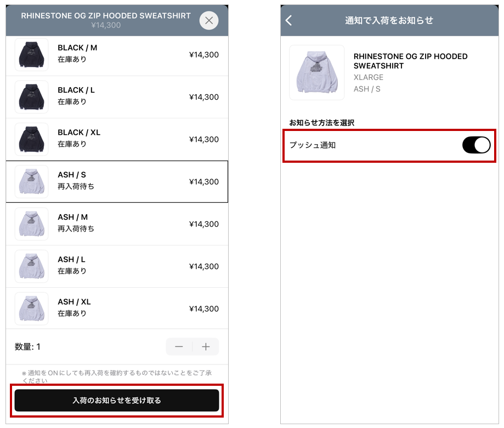Viewport: 504px width, 428px height.
Task: Decrease quantity with the minus button
Action: tap(179, 347)
